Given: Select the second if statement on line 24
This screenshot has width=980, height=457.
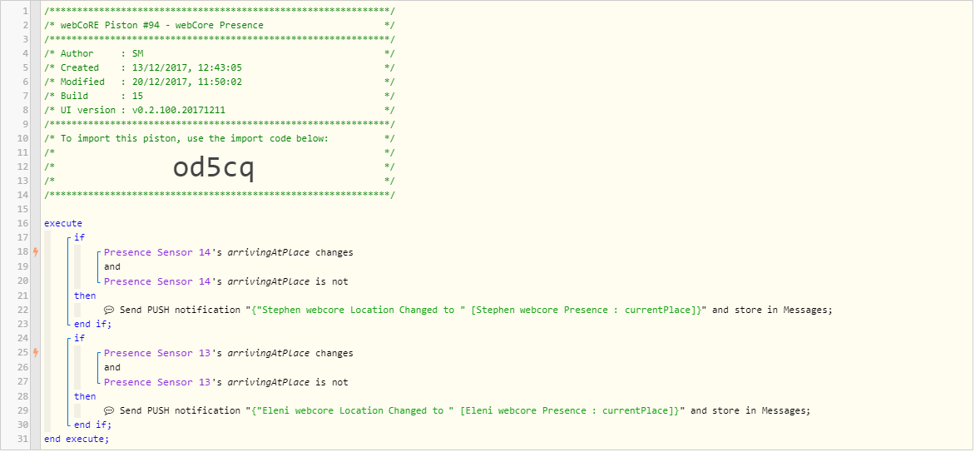Looking at the screenshot, I should tap(79, 338).
